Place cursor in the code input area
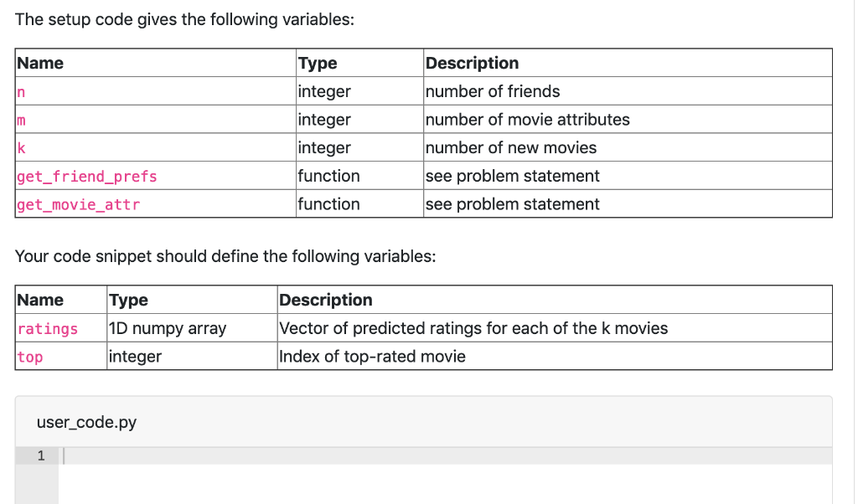 pyautogui.click(x=335, y=455)
